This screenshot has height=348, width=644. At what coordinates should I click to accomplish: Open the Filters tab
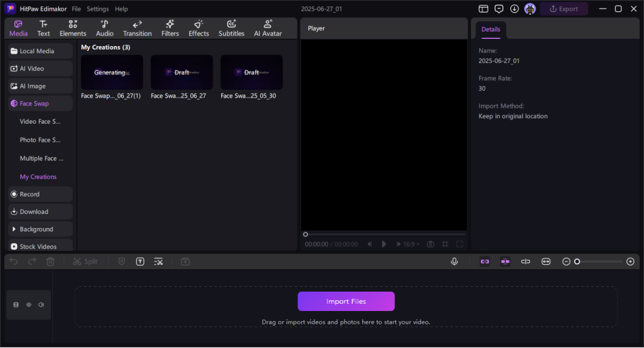tap(170, 28)
